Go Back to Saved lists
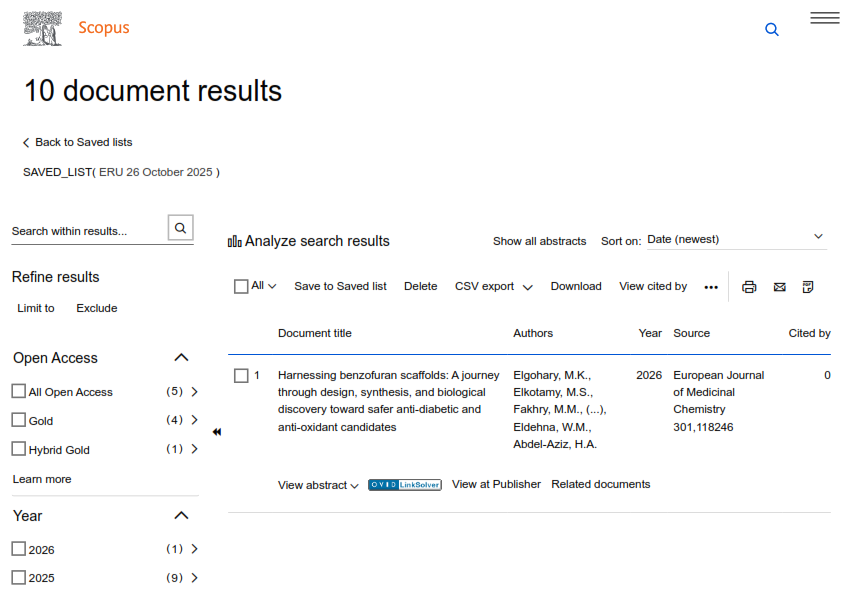This screenshot has width=842, height=595. click(x=78, y=142)
